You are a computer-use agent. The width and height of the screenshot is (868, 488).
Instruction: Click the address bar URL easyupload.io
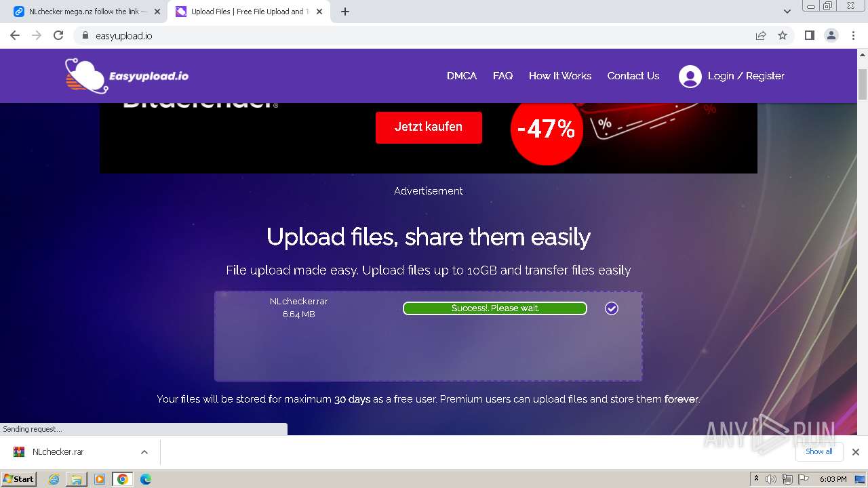point(124,36)
